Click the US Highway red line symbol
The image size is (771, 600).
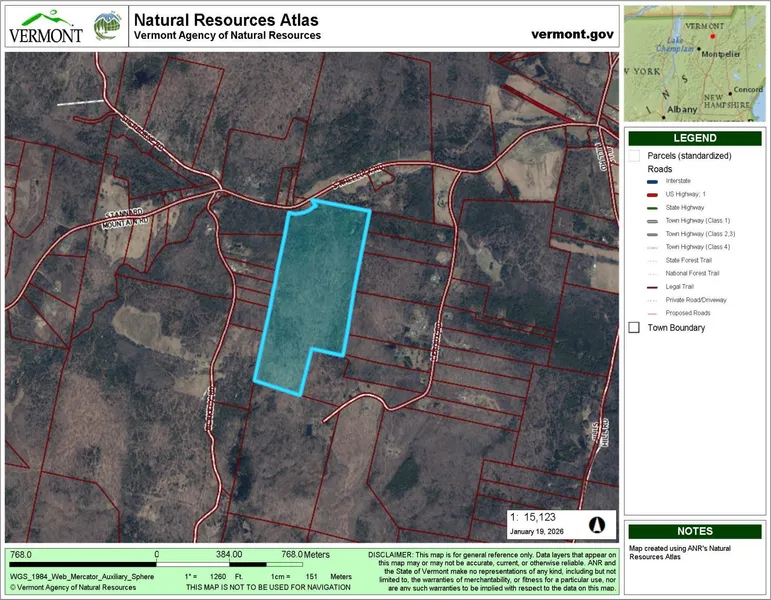click(x=651, y=194)
